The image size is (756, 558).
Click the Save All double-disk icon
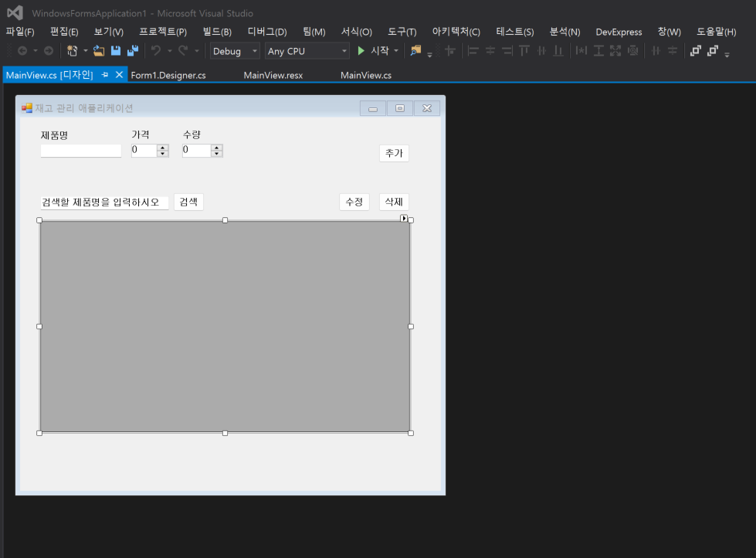tap(133, 51)
